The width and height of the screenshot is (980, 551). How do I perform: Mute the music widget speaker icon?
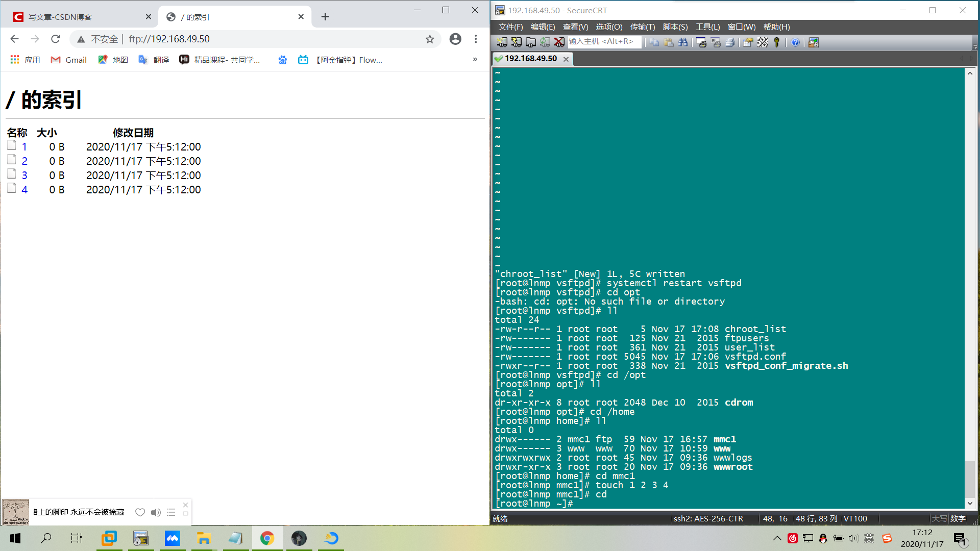(x=156, y=512)
